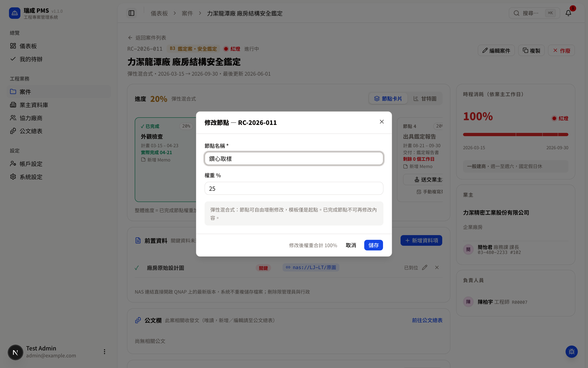The image size is (588, 368).
Task: Go back via 返回案件列表 link
Action: pos(147,38)
